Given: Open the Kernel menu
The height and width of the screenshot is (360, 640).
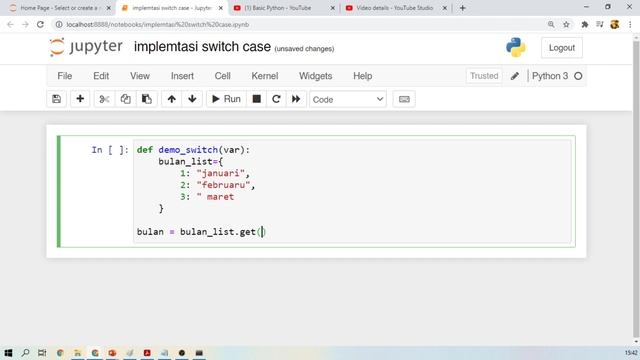Looking at the screenshot, I should [264, 76].
